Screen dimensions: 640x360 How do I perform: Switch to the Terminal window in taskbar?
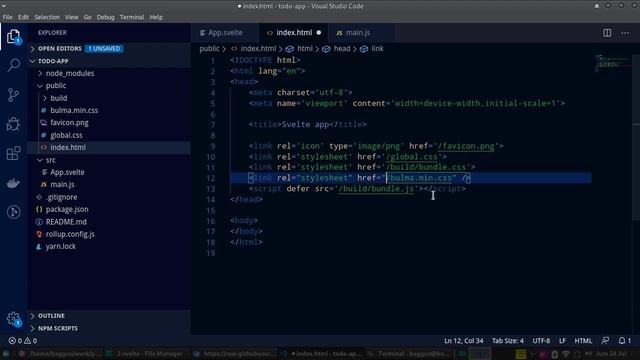[x=409, y=353]
